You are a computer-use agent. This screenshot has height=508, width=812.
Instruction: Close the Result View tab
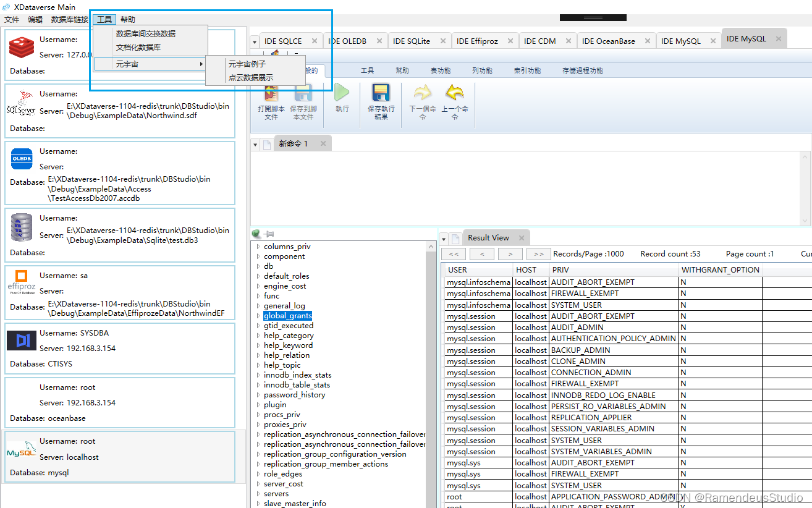coord(522,237)
